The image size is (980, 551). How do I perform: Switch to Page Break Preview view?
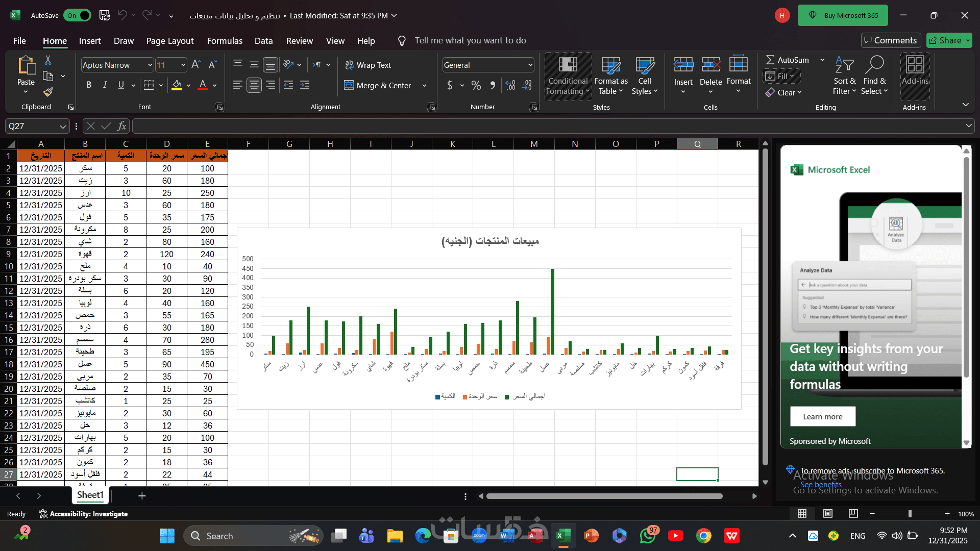click(853, 514)
